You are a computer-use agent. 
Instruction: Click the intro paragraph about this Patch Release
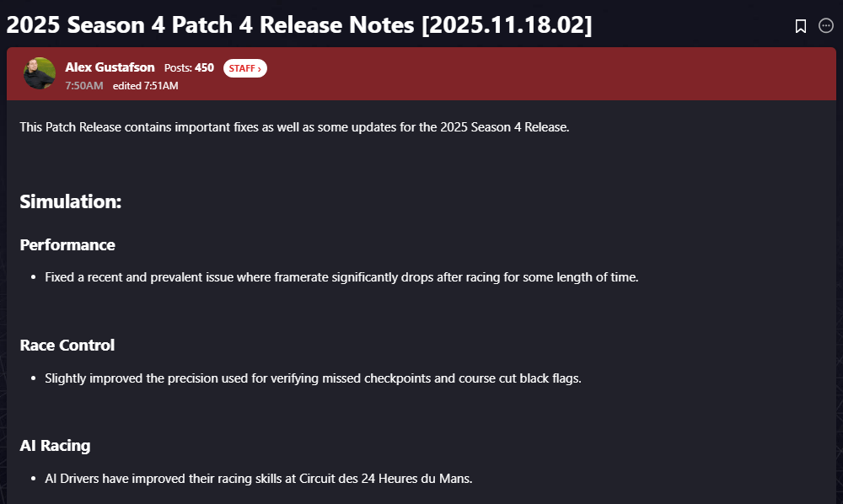pyautogui.click(x=294, y=128)
